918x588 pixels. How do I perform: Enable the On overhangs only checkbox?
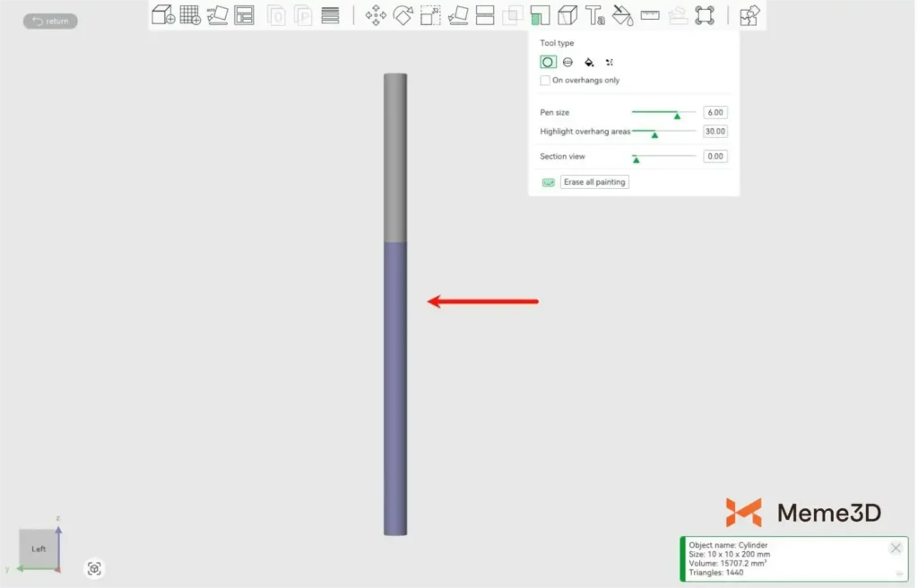[545, 81]
